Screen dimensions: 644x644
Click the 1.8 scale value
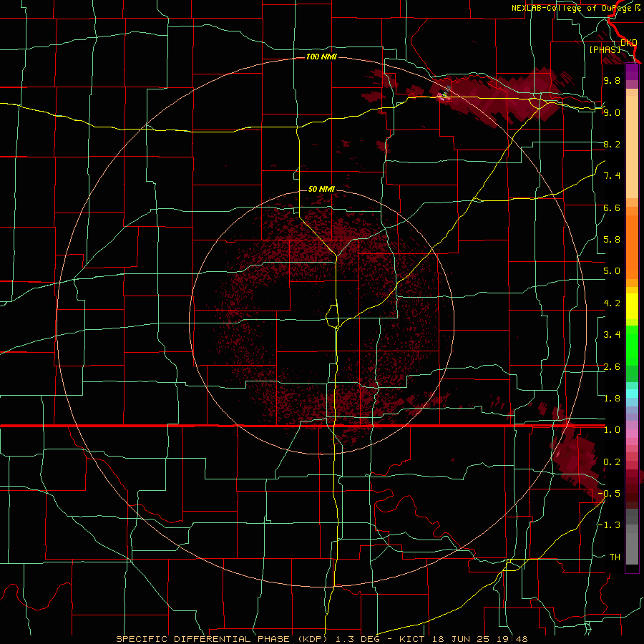tap(612, 399)
